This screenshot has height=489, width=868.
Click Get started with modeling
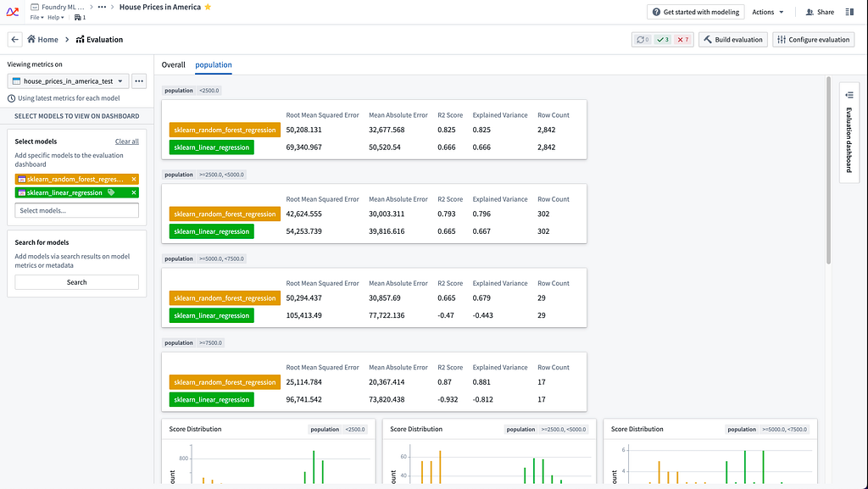[x=695, y=12]
